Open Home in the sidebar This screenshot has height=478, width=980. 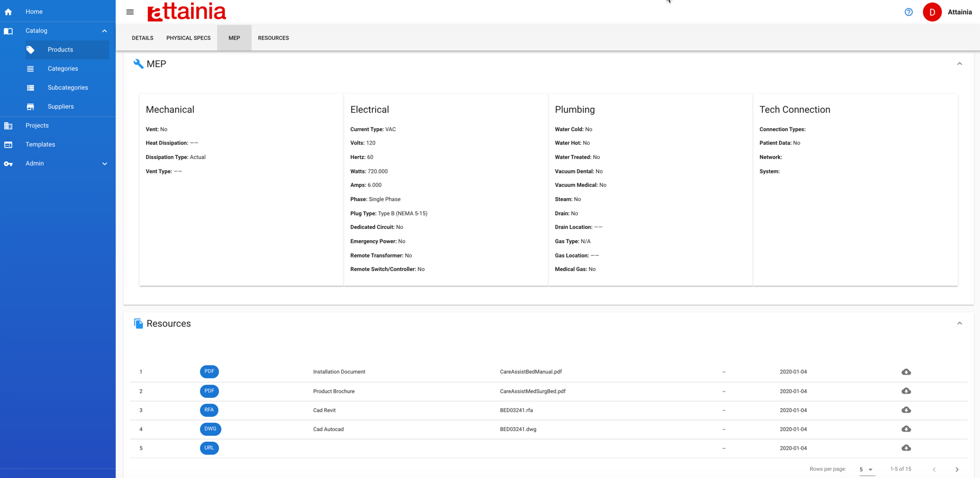point(34,12)
